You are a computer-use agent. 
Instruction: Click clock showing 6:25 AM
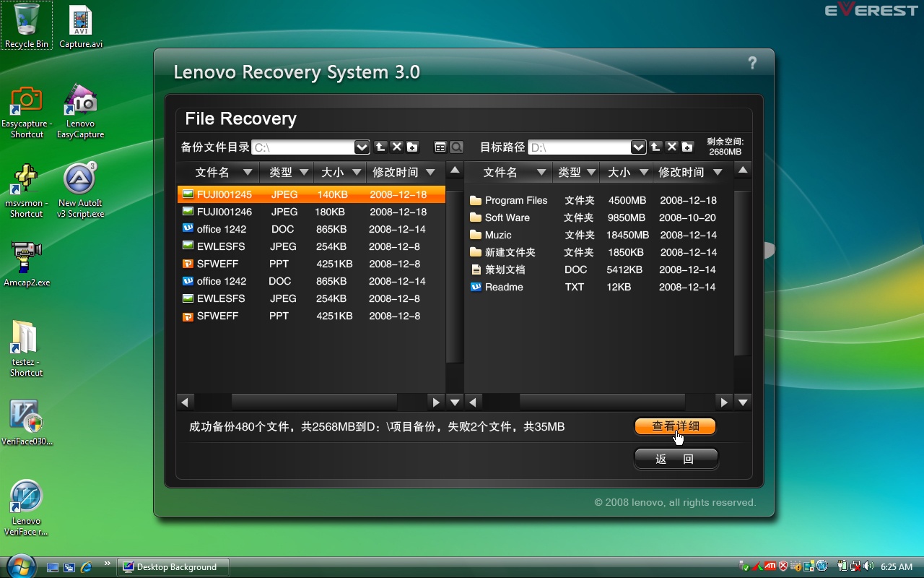897,567
